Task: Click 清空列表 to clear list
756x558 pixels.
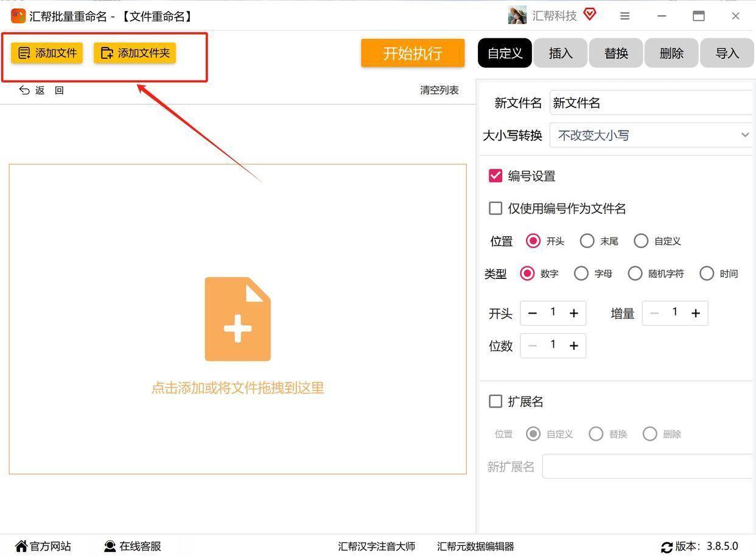Action: coord(439,90)
